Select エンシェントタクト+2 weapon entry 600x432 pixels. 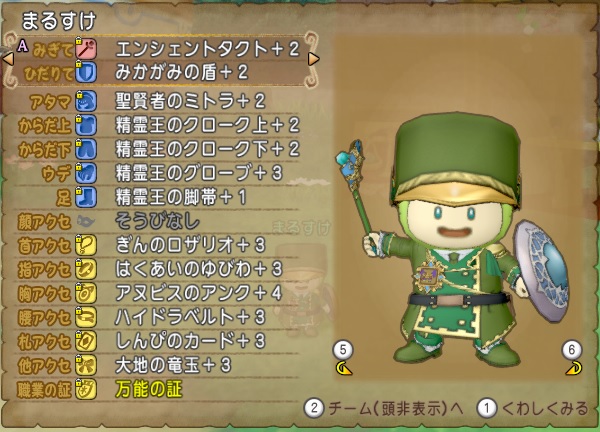coord(207,49)
